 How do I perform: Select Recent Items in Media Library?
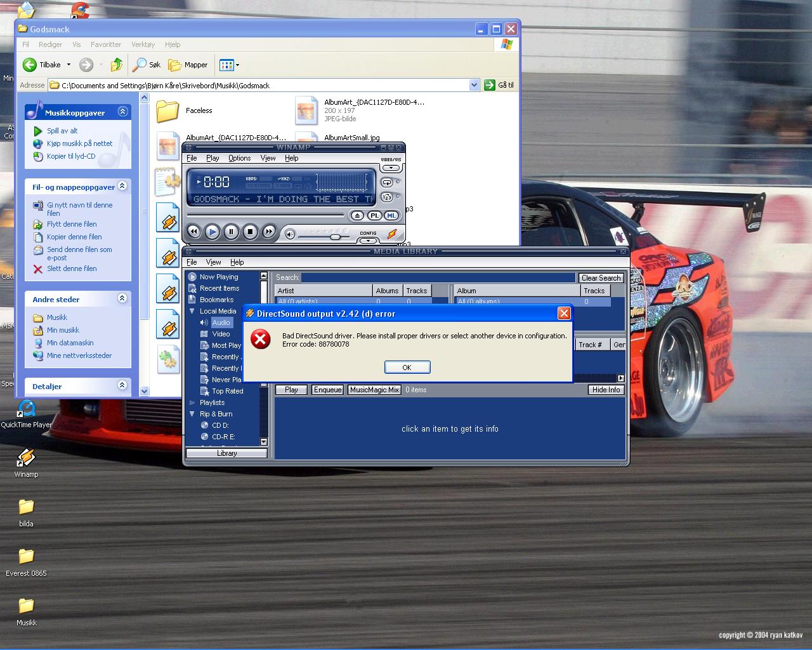[x=219, y=288]
